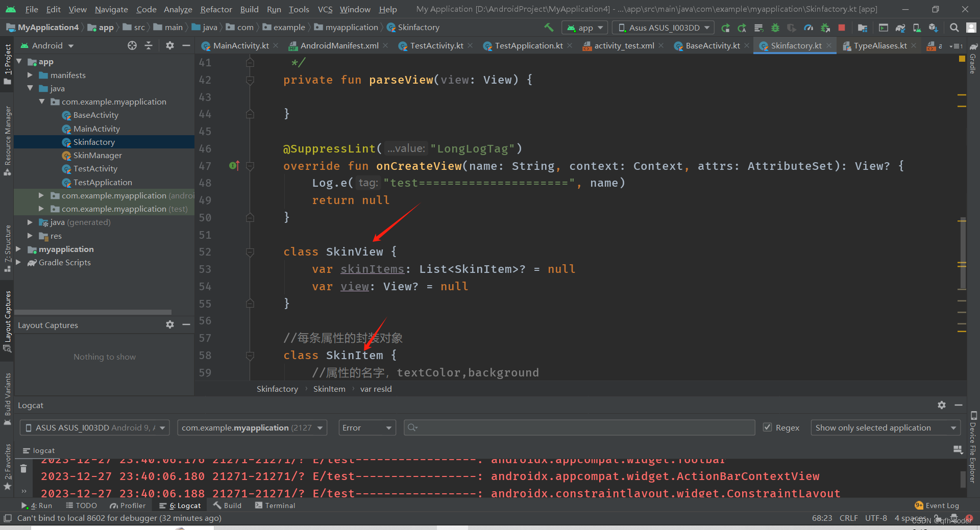Open the Asus ASUS_I003DD device dropdown
This screenshot has width=980, height=530.
664,28
